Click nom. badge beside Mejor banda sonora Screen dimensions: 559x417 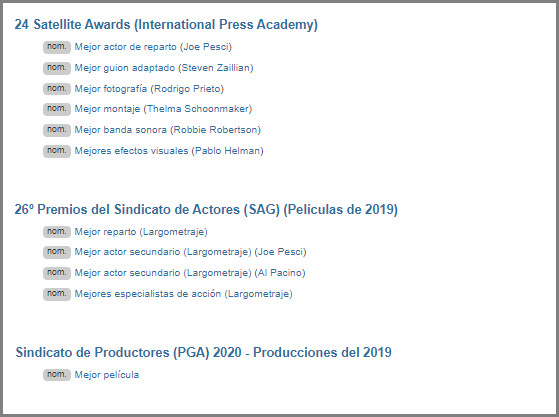57,130
